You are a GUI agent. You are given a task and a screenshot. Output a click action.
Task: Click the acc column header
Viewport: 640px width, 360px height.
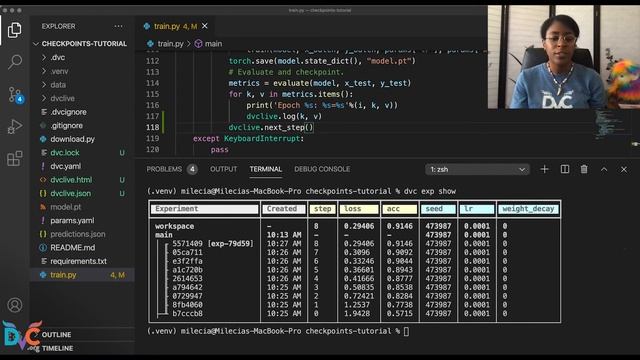coord(400,209)
